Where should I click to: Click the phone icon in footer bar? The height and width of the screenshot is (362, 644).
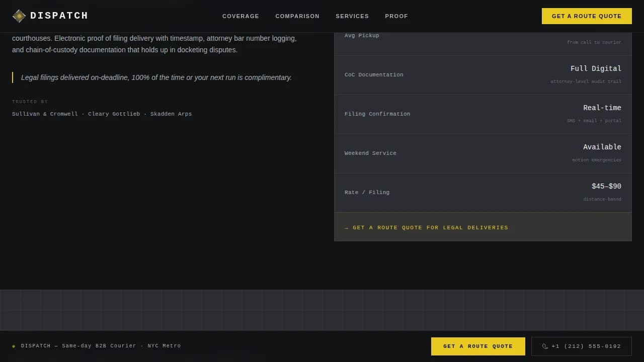click(545, 346)
